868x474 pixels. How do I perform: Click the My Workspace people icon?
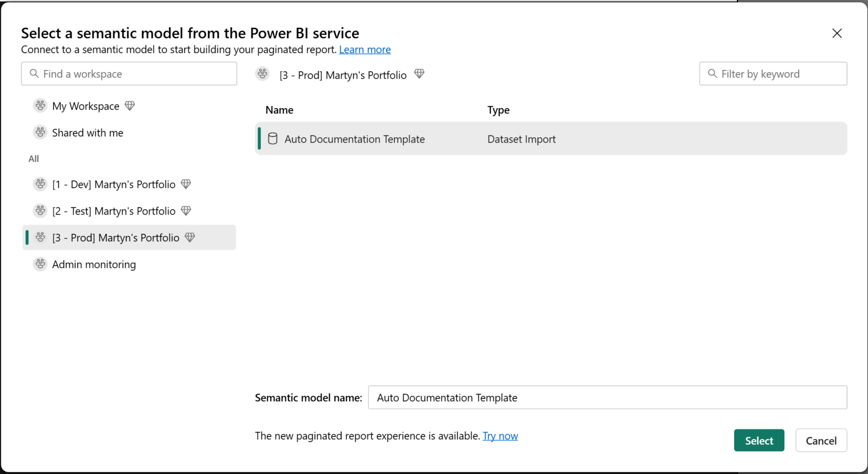click(x=40, y=106)
